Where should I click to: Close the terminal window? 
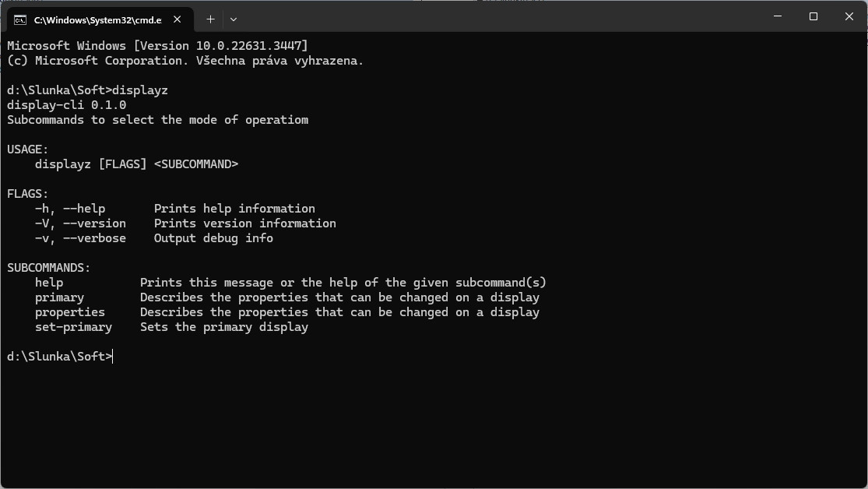pyautogui.click(x=849, y=16)
